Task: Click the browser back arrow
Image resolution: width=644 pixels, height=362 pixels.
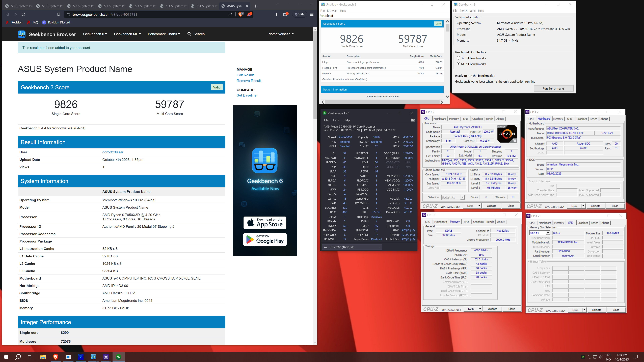Action: point(7,14)
